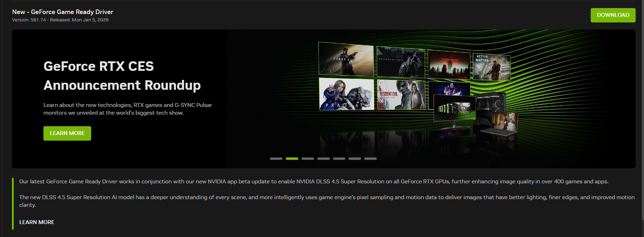
Task: Follow the LEARN MORE link below the driver description
Action: tap(37, 222)
